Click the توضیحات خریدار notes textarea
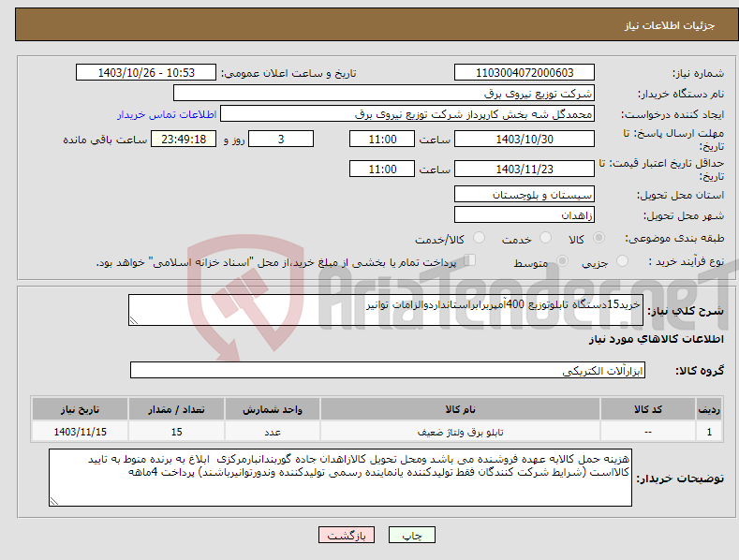 [340, 478]
